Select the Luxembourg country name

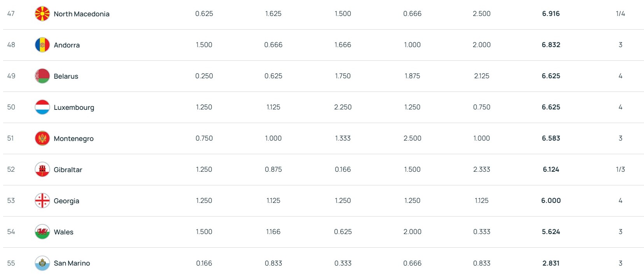74,107
